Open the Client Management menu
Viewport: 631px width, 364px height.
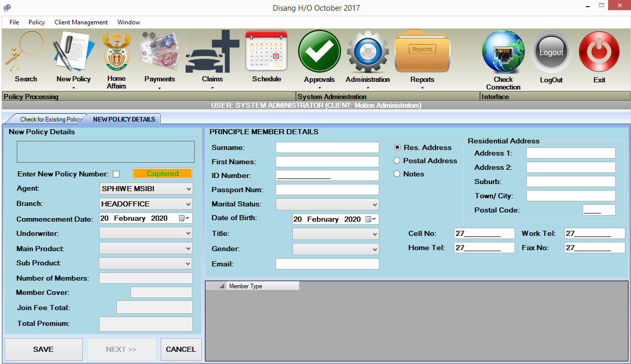[81, 22]
